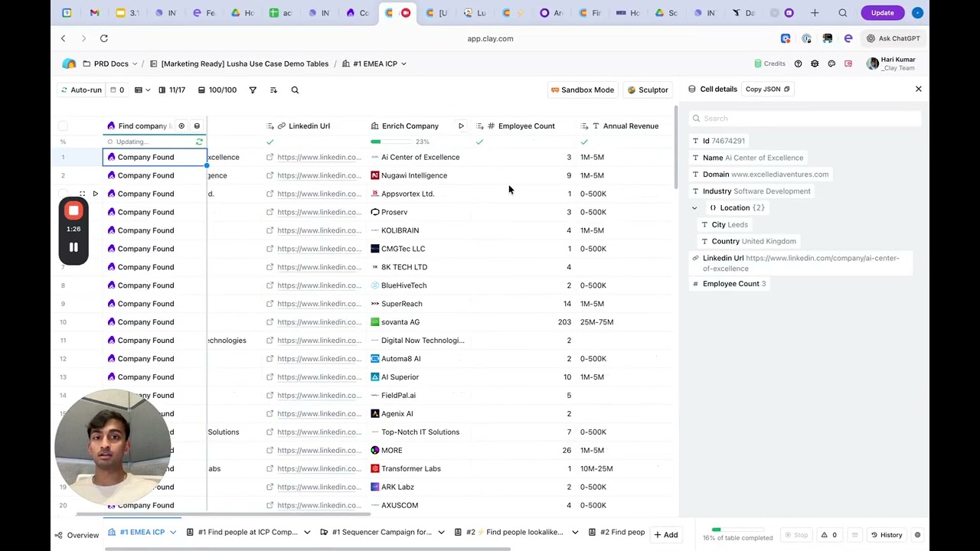
Task: Switch to the Overview tab
Action: 77,535
